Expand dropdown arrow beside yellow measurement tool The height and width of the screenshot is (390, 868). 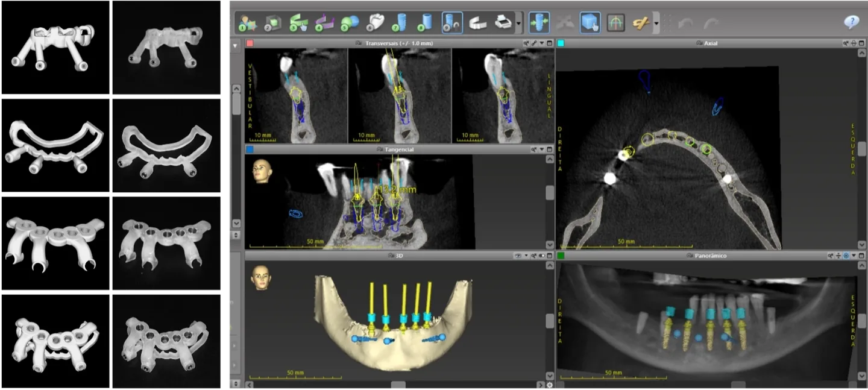656,23
